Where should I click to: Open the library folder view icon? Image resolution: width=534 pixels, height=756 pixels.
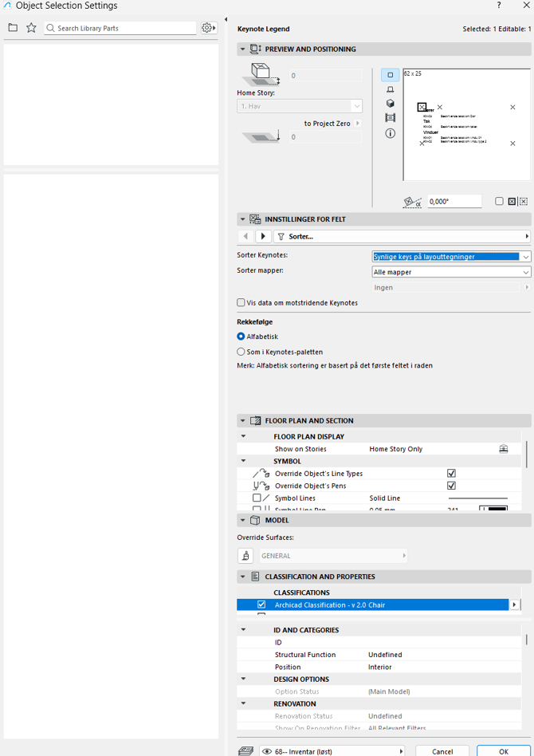click(13, 28)
